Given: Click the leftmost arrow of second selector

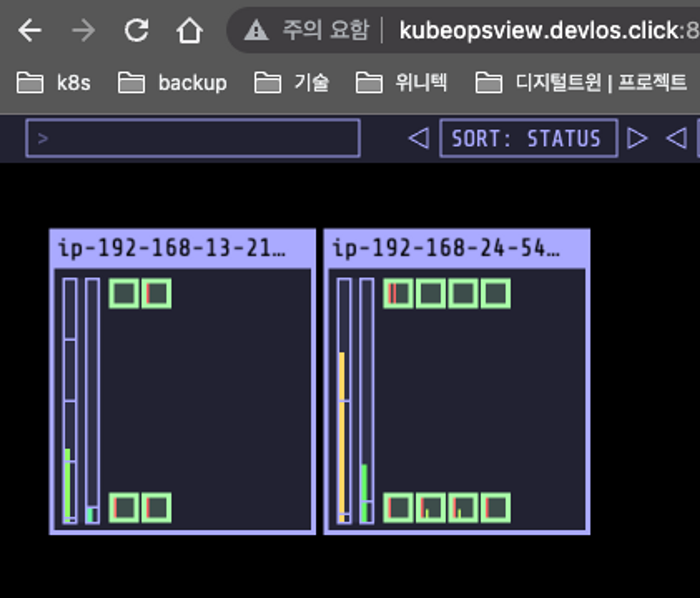Looking at the screenshot, I should (x=676, y=138).
